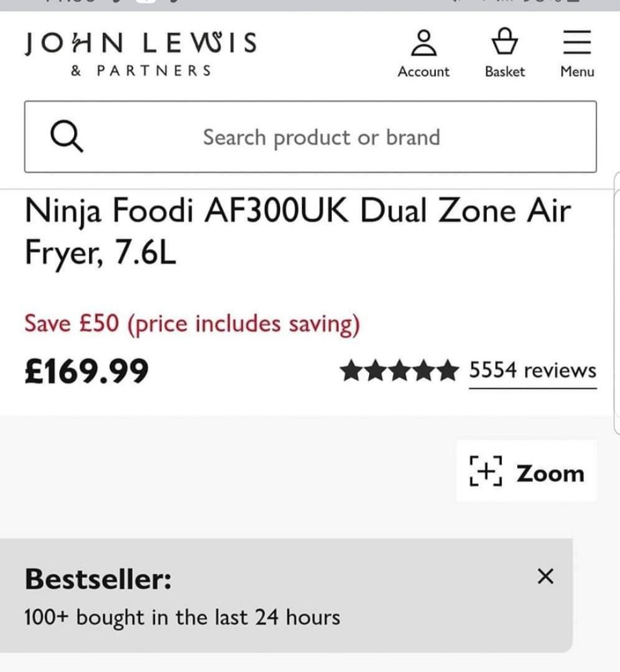
Task: Click the Save £50 offer text
Action: click(x=192, y=323)
